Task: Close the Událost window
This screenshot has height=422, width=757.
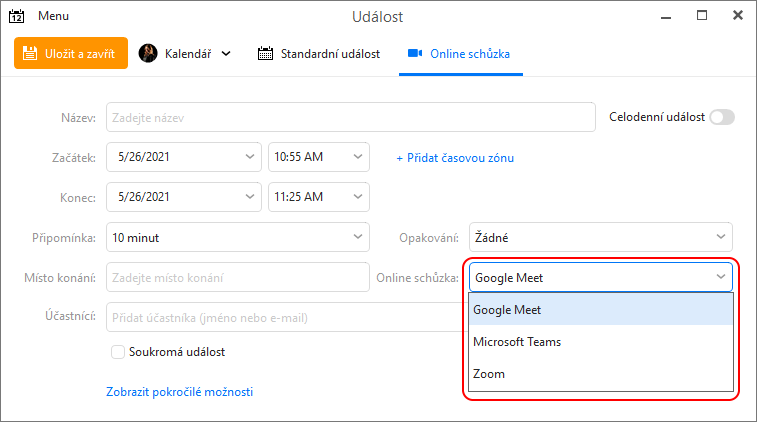Action: point(738,16)
